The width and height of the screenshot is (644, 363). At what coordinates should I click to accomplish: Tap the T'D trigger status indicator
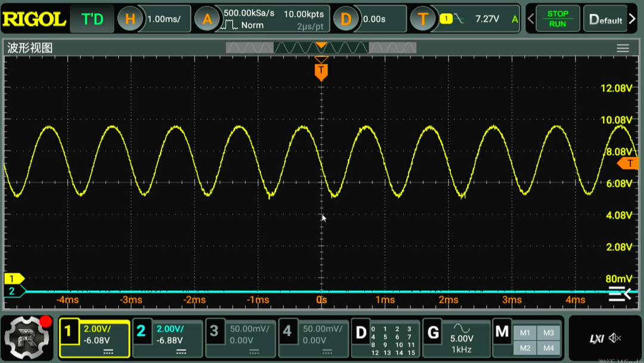[x=92, y=19]
